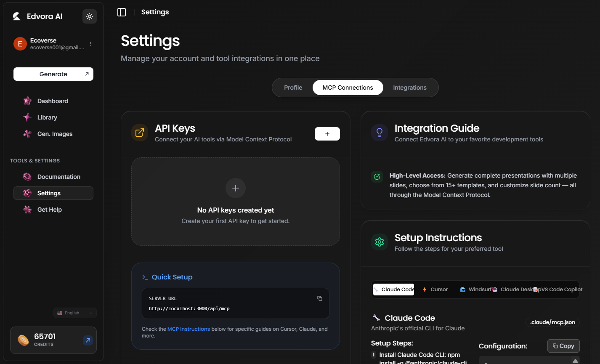Click the Integration Guide lightbulb icon

(x=380, y=133)
